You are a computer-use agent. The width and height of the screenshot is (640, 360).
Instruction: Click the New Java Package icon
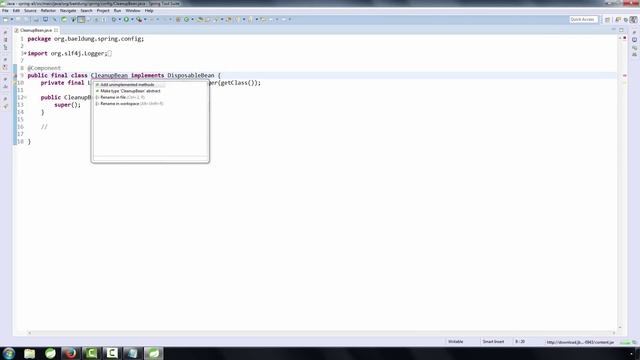tap(178, 20)
